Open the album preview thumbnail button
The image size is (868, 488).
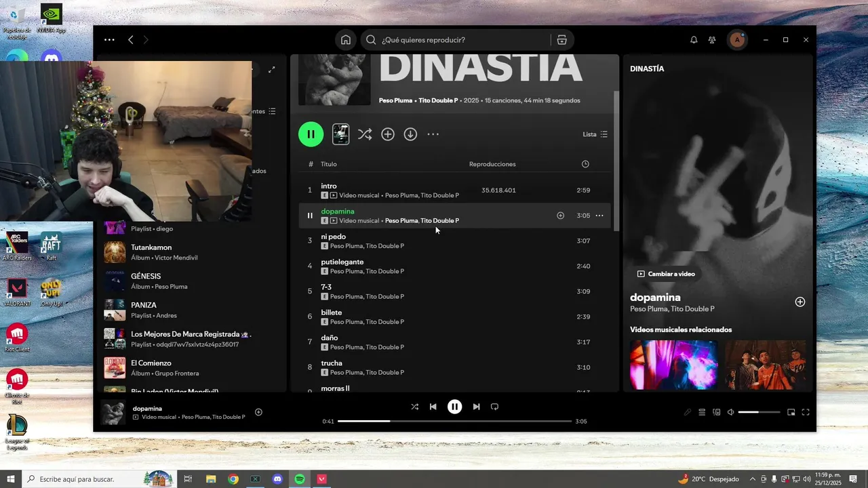point(341,134)
